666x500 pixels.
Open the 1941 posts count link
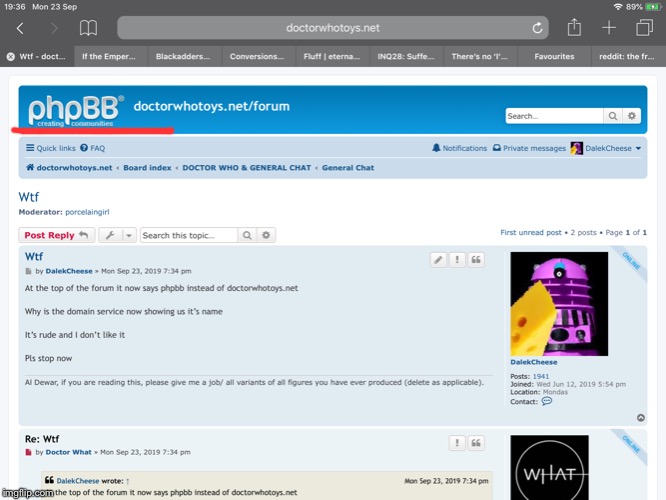point(541,376)
